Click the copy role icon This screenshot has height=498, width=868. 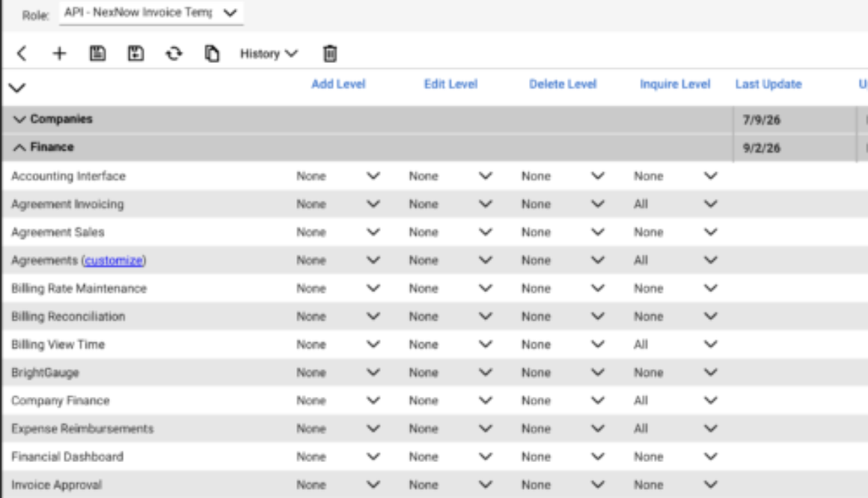[212, 54]
